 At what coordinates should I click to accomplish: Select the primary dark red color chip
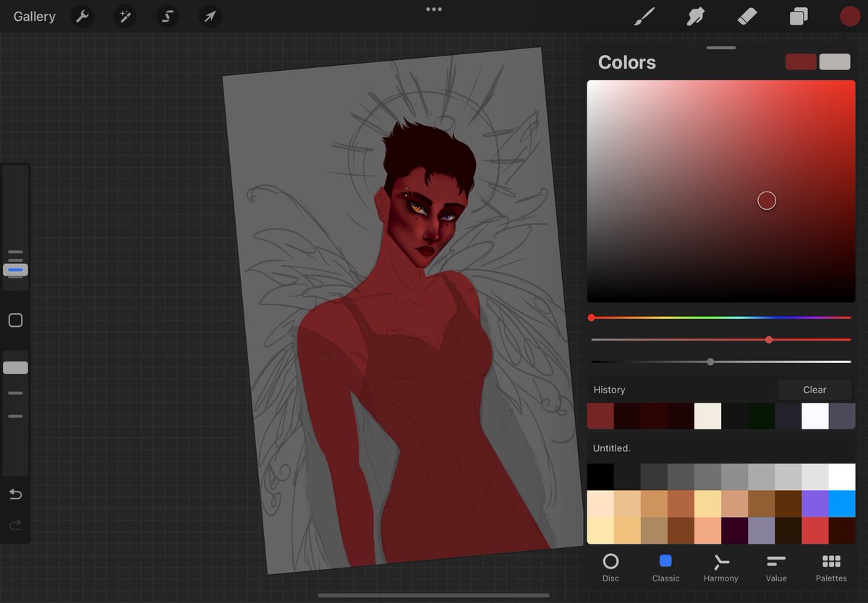coord(801,62)
